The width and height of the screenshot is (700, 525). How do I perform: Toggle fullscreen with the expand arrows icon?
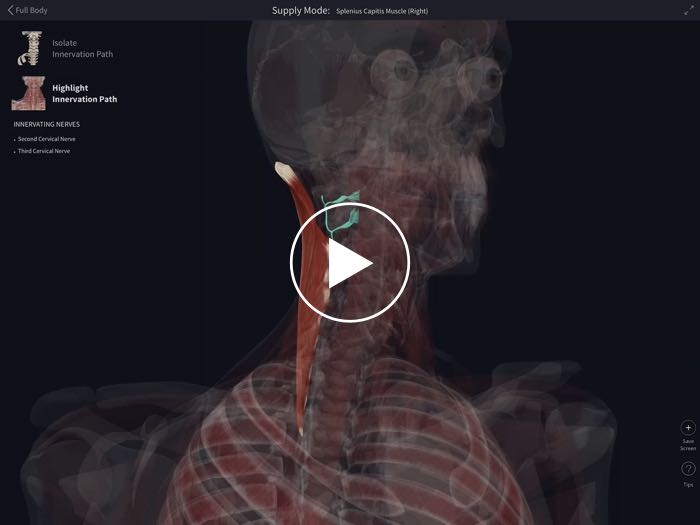pos(688,10)
